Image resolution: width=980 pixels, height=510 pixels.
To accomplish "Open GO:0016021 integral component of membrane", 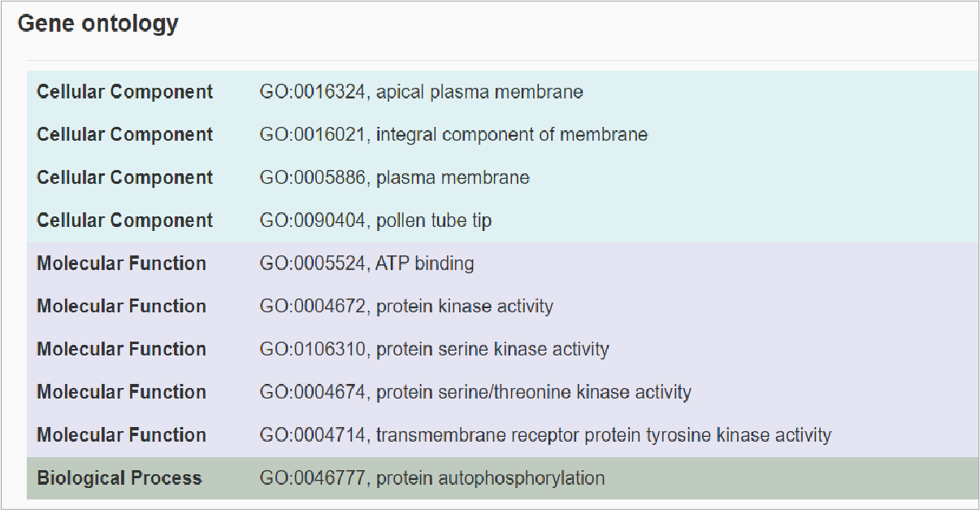I will coord(453,135).
